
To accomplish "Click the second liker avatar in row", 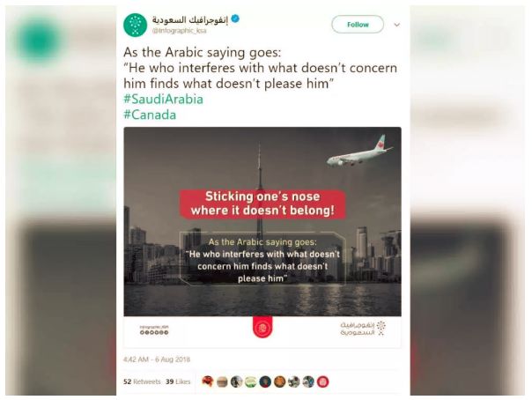I will (x=222, y=381).
